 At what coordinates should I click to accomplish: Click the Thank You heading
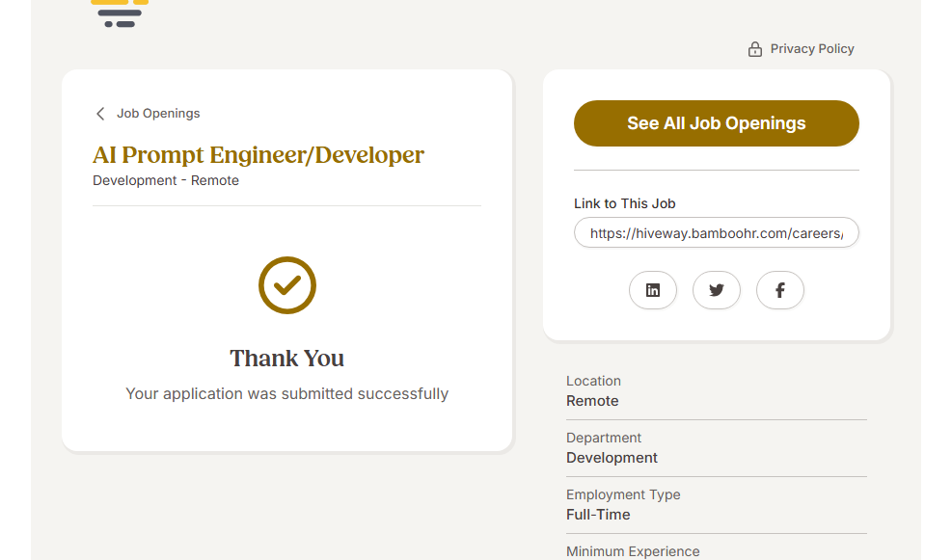click(x=287, y=359)
